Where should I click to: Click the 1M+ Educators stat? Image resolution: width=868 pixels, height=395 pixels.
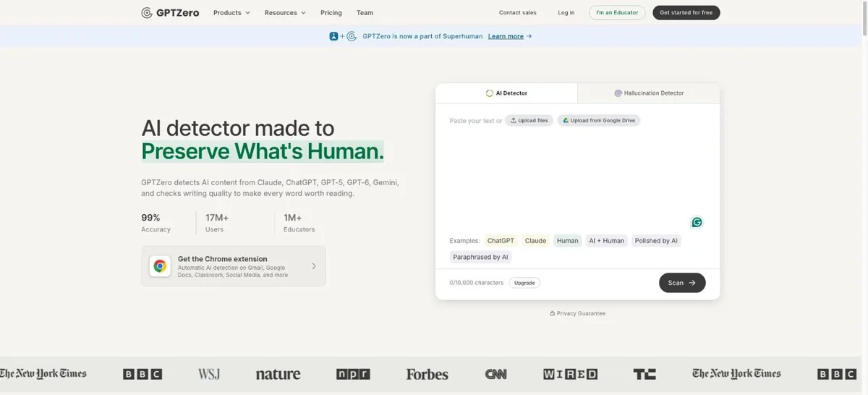[299, 223]
